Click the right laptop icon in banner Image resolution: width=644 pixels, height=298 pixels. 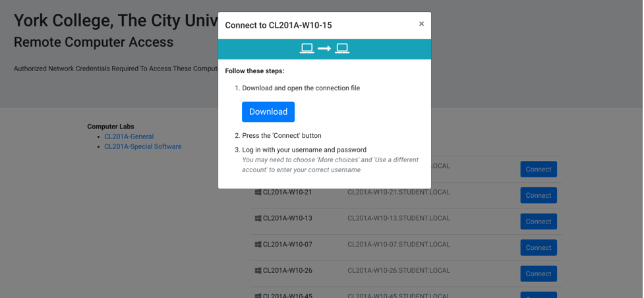341,49
